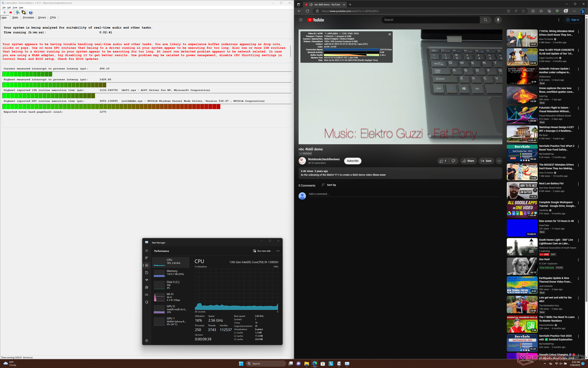Click the browser address bar URL
This screenshot has width=588, height=368.
(349, 11)
